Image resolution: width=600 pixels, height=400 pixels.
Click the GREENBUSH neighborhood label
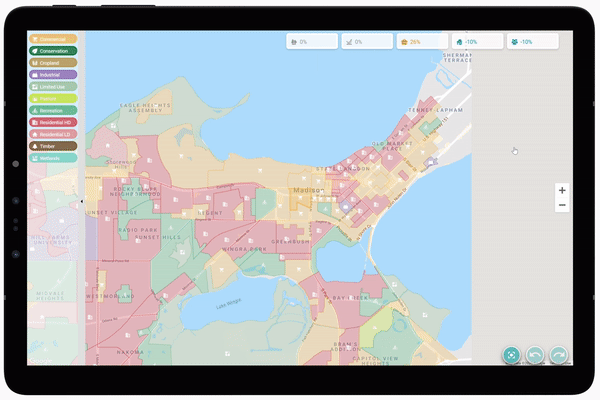(x=290, y=242)
